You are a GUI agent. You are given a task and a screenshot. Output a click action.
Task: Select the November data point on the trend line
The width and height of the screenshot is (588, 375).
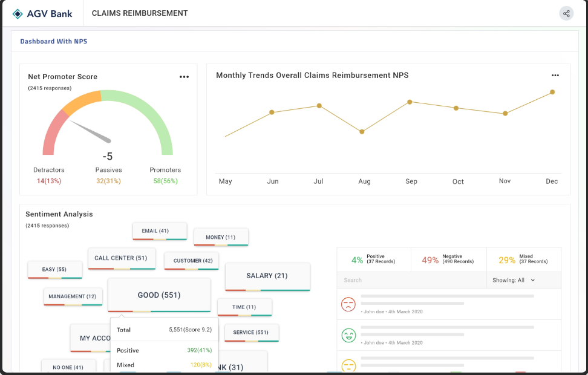point(505,112)
